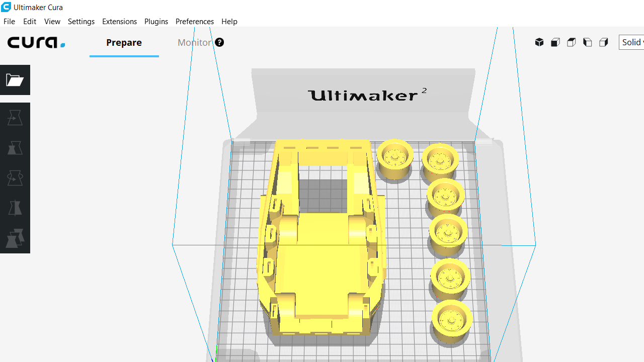Switch camera to the right side view
Image resolution: width=644 pixels, height=362 pixels.
coord(604,42)
